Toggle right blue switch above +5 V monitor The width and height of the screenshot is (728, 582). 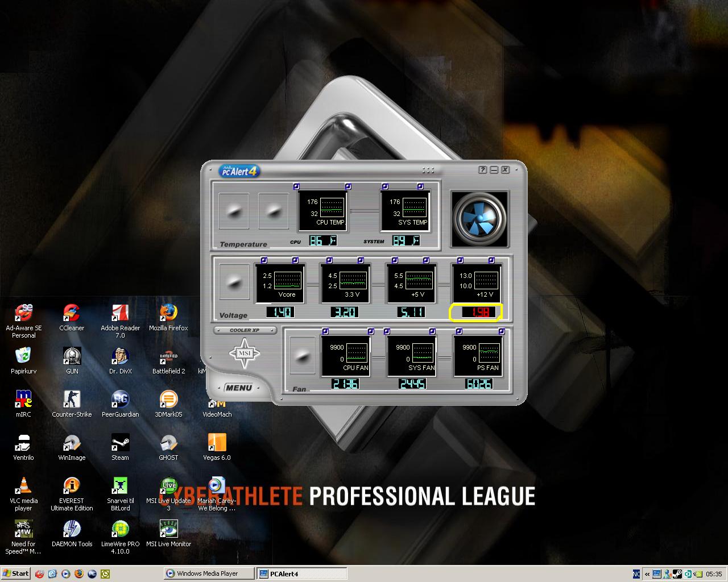[426, 260]
